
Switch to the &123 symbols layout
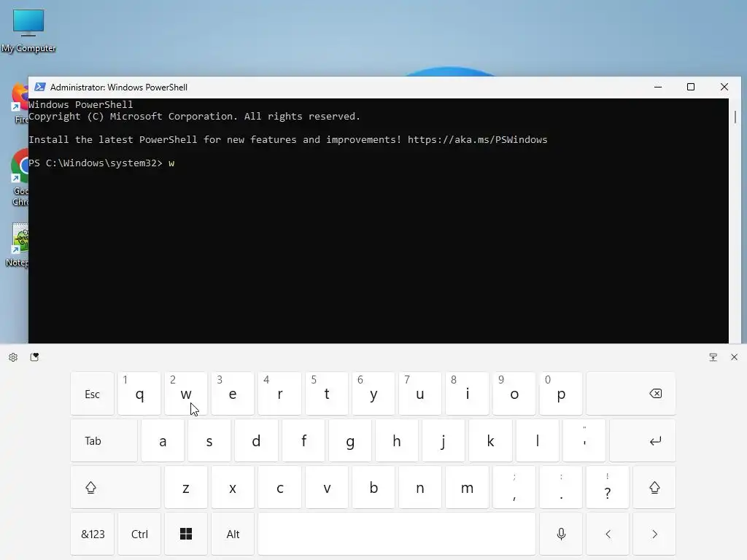click(x=93, y=534)
